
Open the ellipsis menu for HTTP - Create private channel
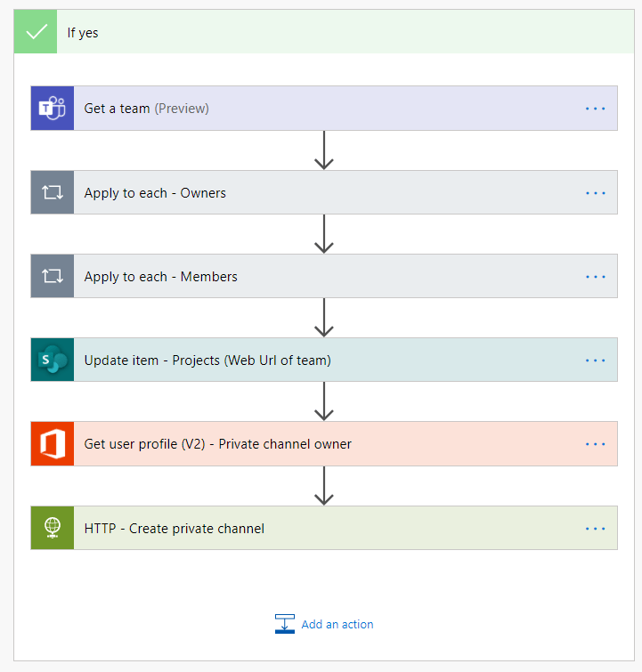(595, 528)
